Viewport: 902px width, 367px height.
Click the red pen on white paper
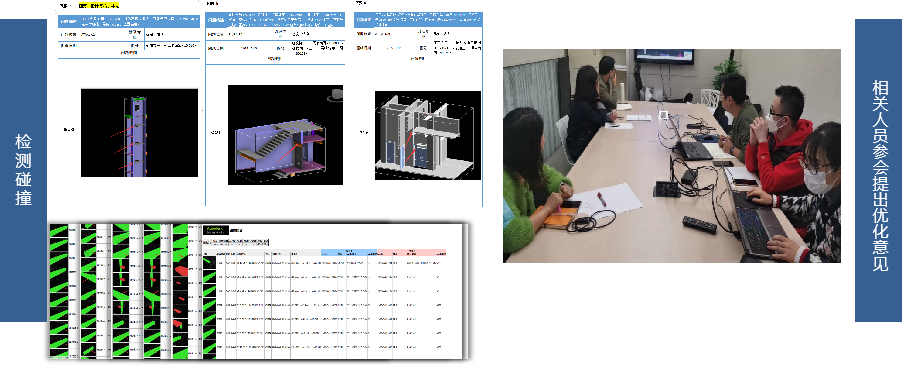coord(601,200)
